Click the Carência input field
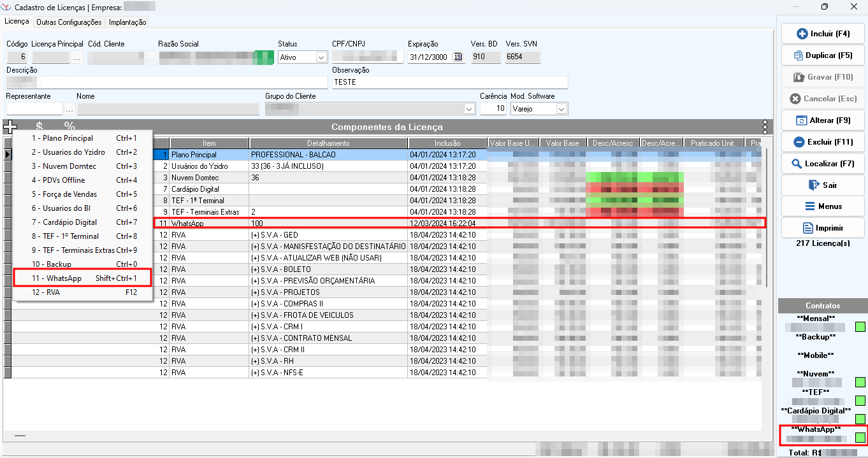Image resolution: width=868 pixels, height=458 pixels. tap(493, 109)
